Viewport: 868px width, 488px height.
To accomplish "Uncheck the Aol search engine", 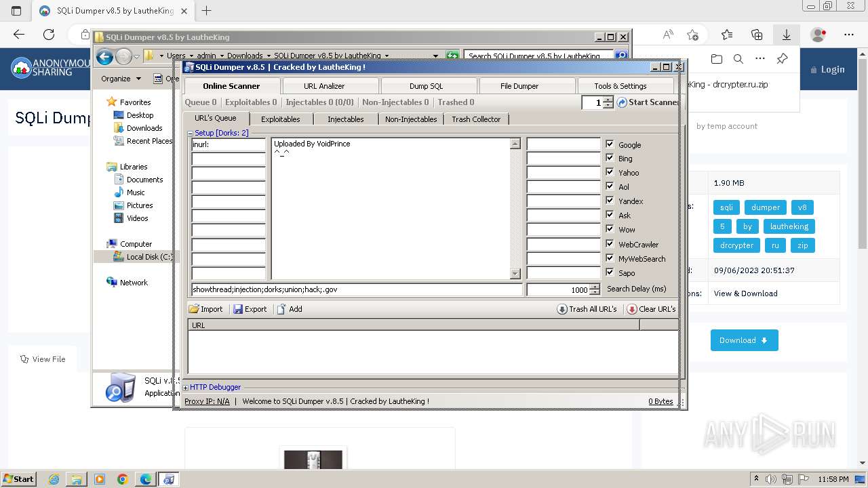I will [x=610, y=186].
